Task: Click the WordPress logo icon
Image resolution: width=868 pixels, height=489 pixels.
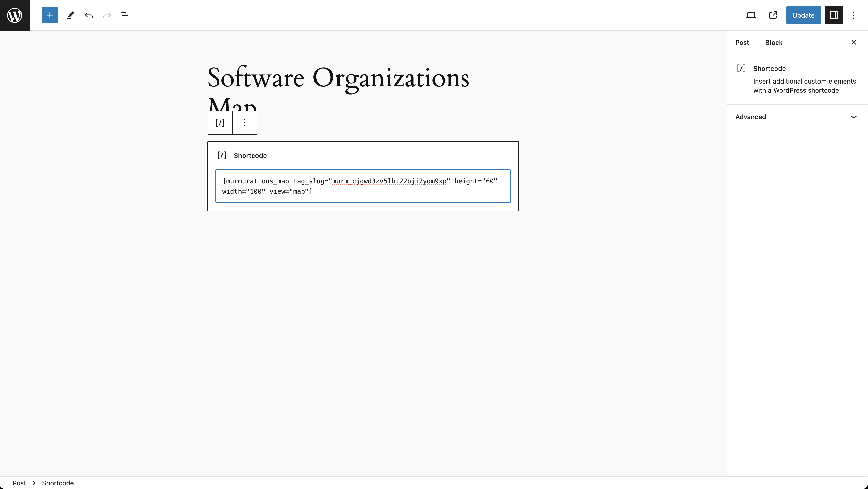Action: tap(15, 15)
